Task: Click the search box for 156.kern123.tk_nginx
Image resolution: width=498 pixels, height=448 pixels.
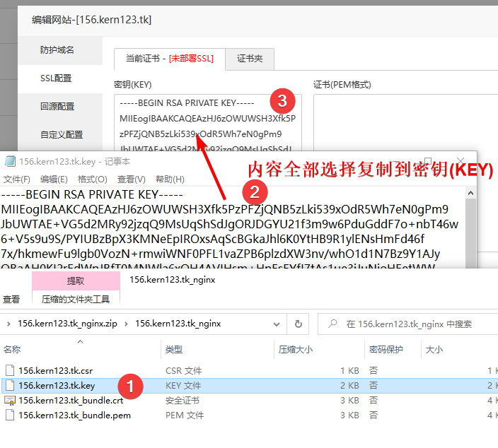Action: click(410, 324)
